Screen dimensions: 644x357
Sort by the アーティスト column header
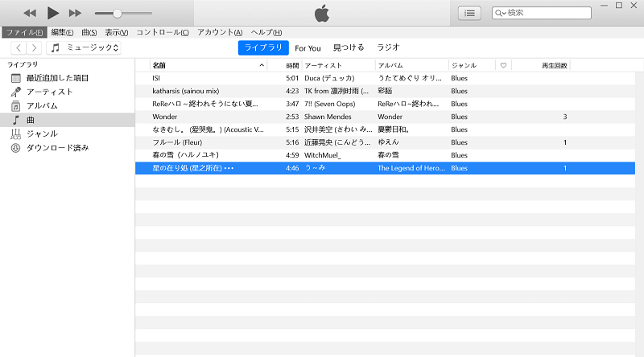click(338, 65)
